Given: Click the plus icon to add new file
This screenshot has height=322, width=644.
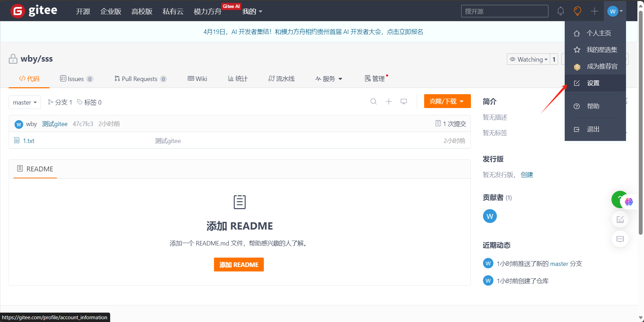Looking at the screenshot, I should coord(388,101).
